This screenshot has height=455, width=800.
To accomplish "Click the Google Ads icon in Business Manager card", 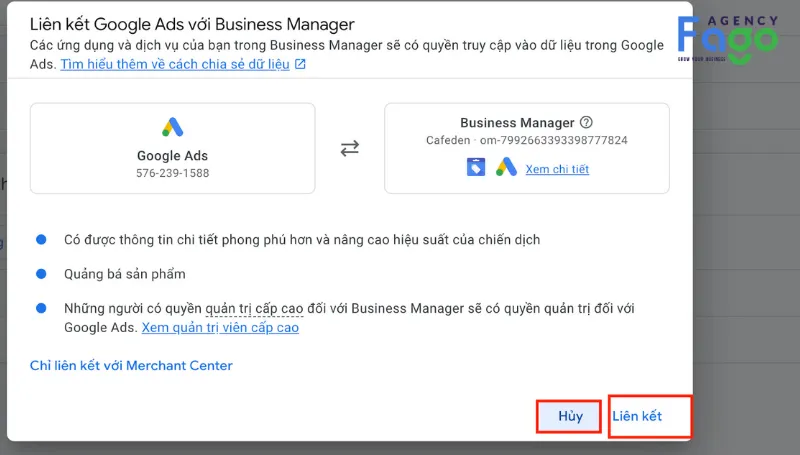I will coord(506,167).
